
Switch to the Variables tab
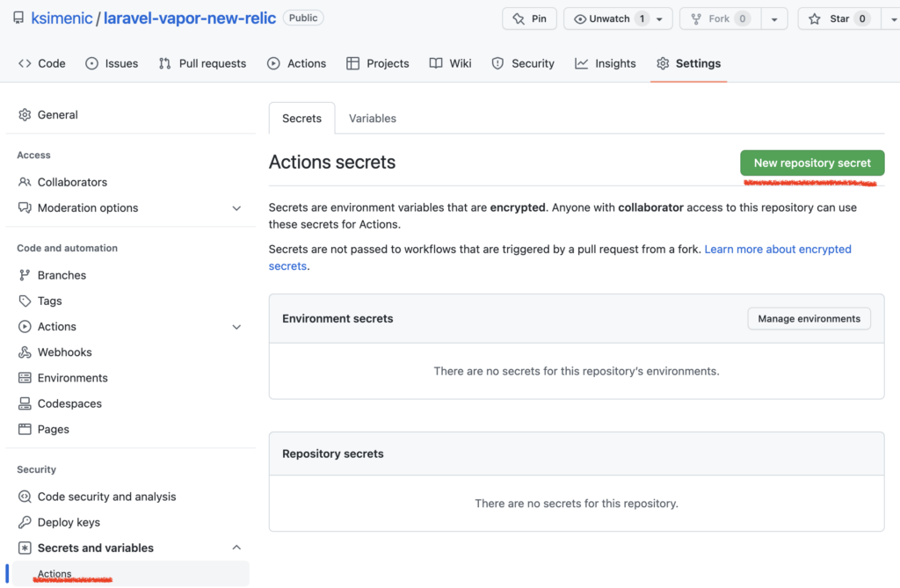point(373,119)
